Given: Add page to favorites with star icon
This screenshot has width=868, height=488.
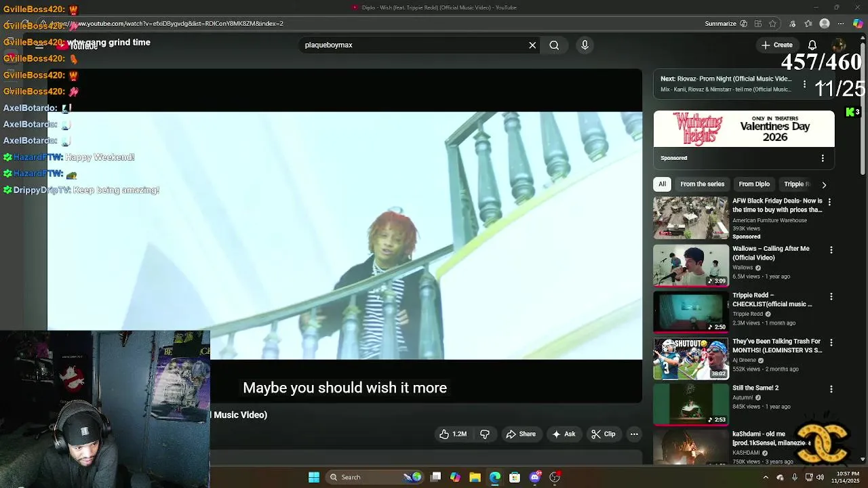Looking at the screenshot, I should pyautogui.click(x=773, y=24).
